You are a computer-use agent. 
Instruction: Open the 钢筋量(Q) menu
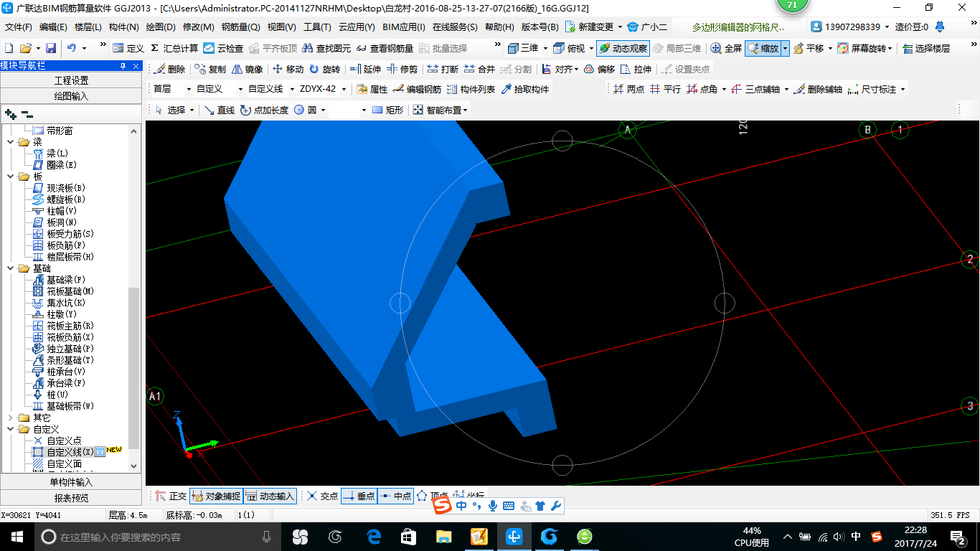tap(240, 27)
